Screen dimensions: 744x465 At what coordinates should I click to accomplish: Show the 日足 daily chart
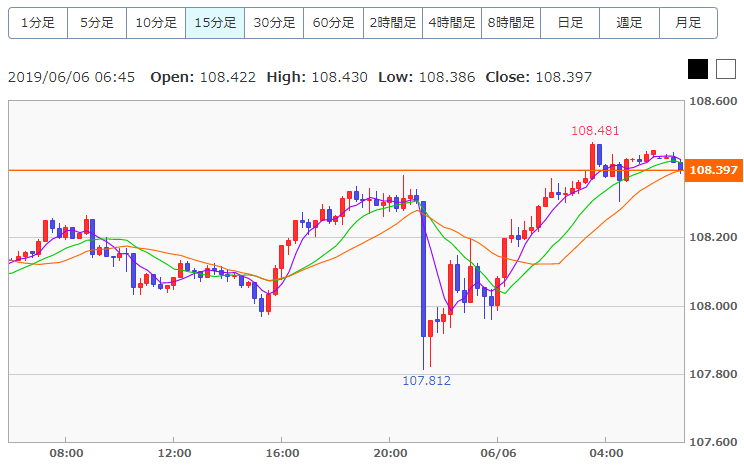(x=570, y=23)
